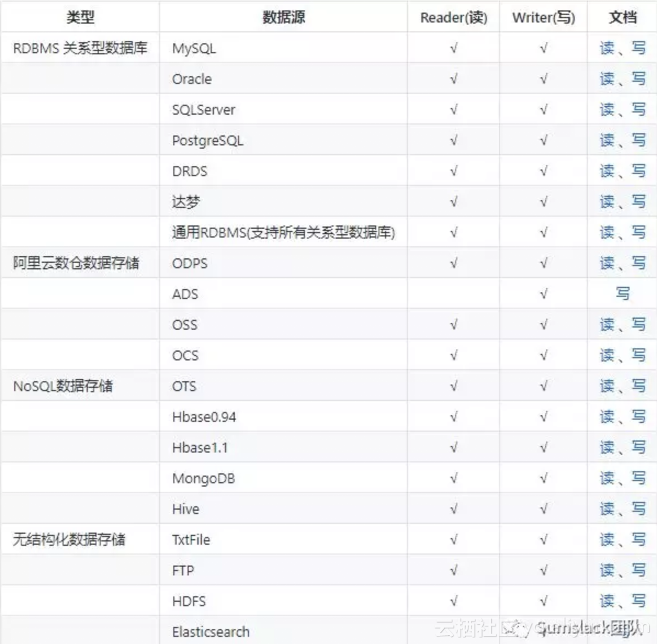Open the Hbase0.94 write (写) doc link
657x644 pixels.
click(x=638, y=417)
